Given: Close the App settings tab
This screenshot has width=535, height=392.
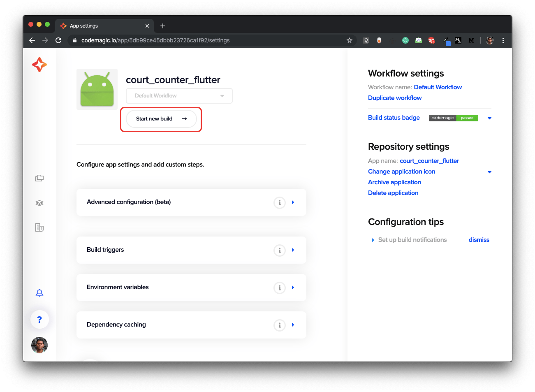Looking at the screenshot, I should (x=147, y=26).
